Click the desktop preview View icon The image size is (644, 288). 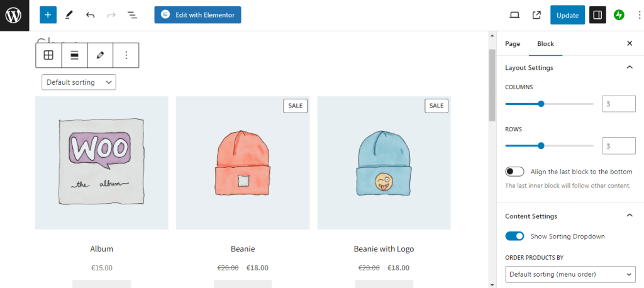point(514,15)
